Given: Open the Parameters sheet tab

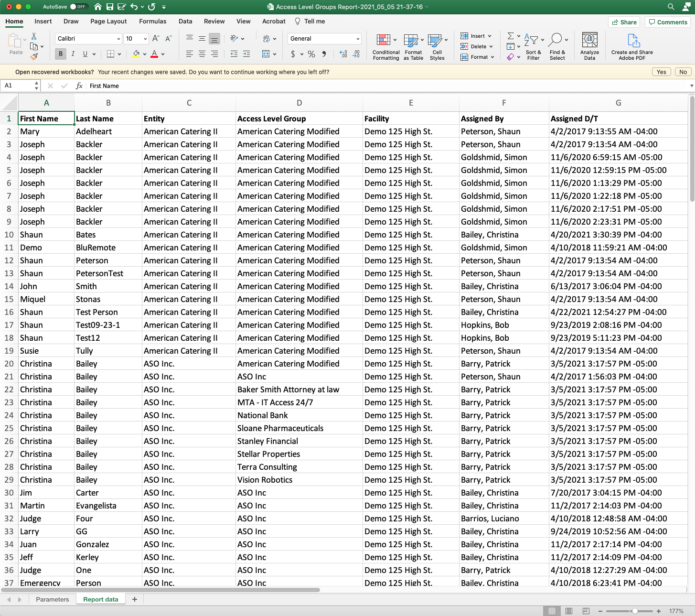Looking at the screenshot, I should (52, 599).
